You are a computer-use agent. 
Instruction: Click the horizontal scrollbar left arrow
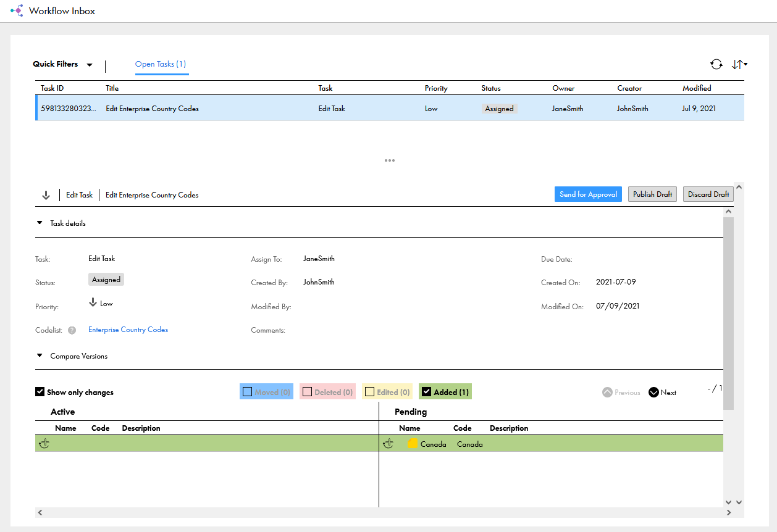[x=40, y=512]
